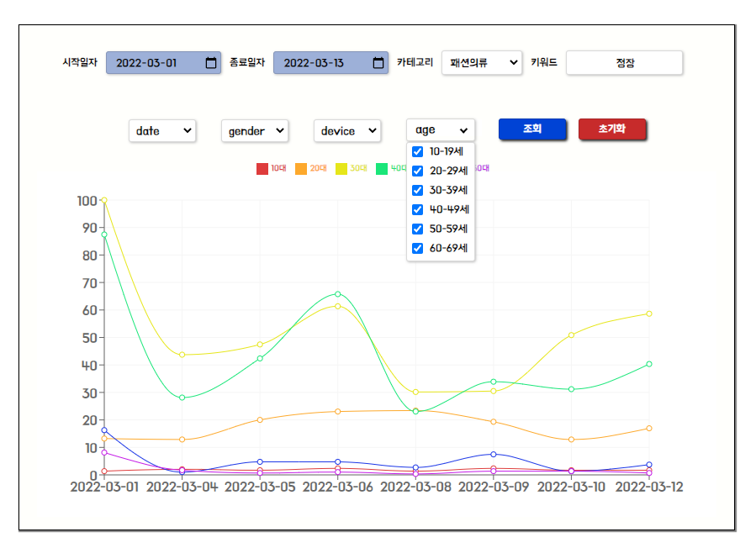Viewport: 756px width, 548px height.
Task: Disable the 60-69세 checkbox
Action: 417,248
